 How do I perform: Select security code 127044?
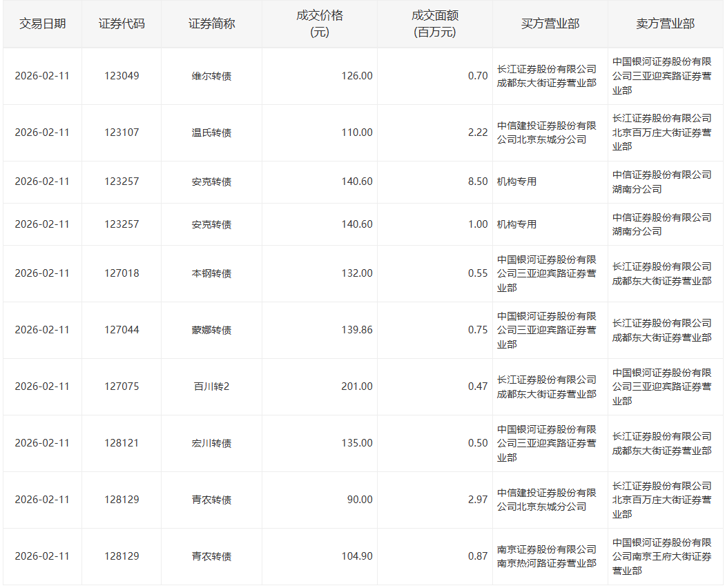click(x=122, y=330)
